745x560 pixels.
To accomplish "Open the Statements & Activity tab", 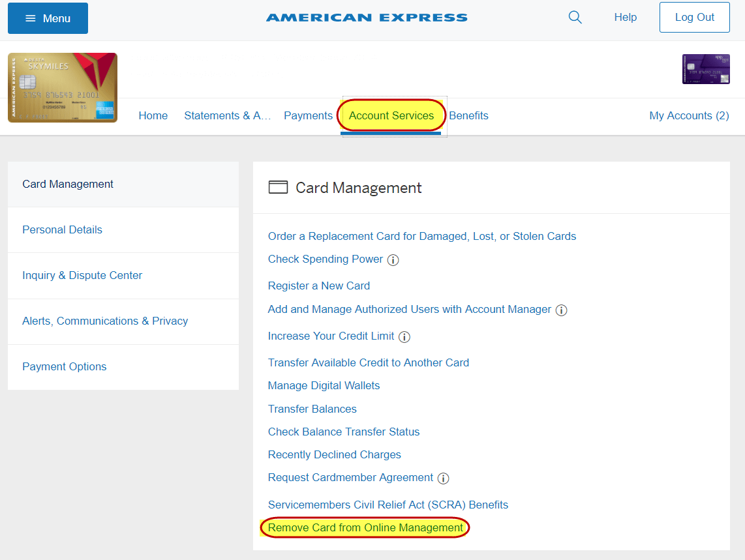I will (227, 115).
